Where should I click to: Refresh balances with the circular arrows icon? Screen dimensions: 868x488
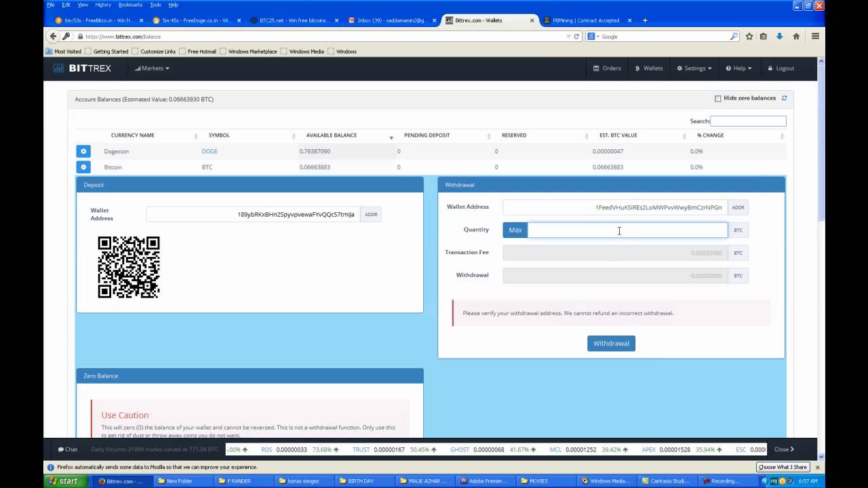click(x=784, y=98)
